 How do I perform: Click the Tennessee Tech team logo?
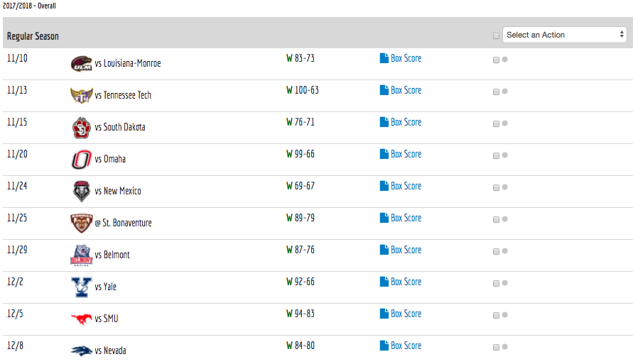[x=81, y=95]
